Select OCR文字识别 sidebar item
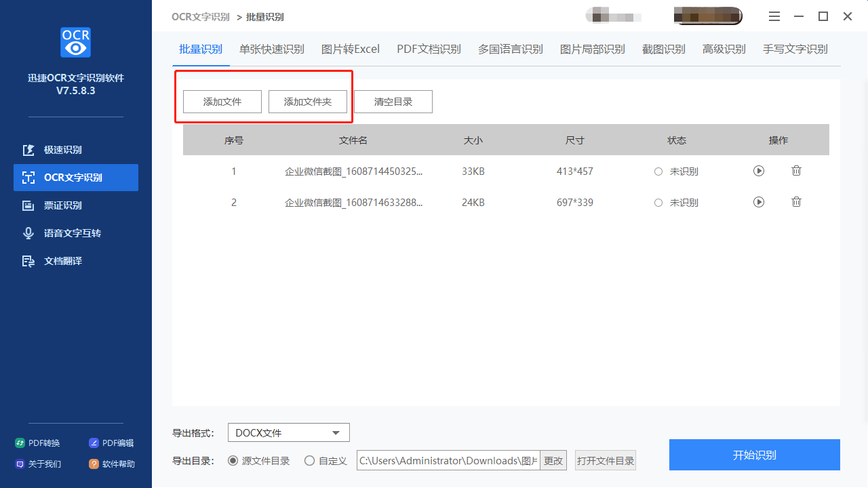The height and width of the screenshot is (488, 868). [76, 178]
